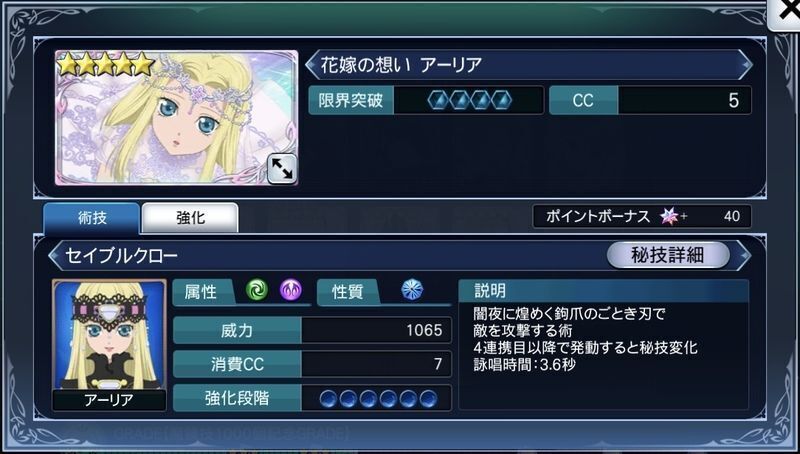Click the last 強化段階 blue orb
800x454 pixels.
coord(428,398)
